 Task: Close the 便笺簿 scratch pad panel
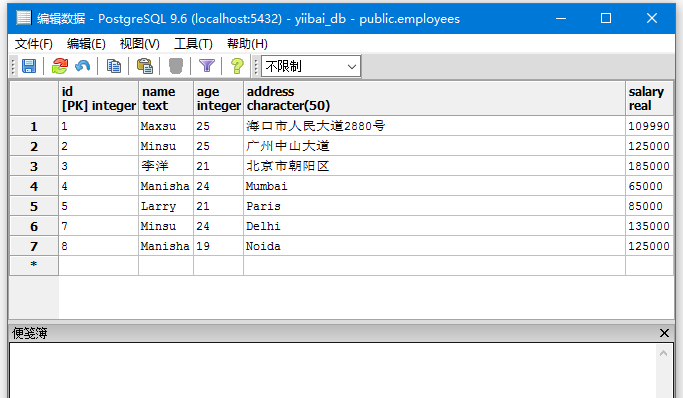(664, 333)
